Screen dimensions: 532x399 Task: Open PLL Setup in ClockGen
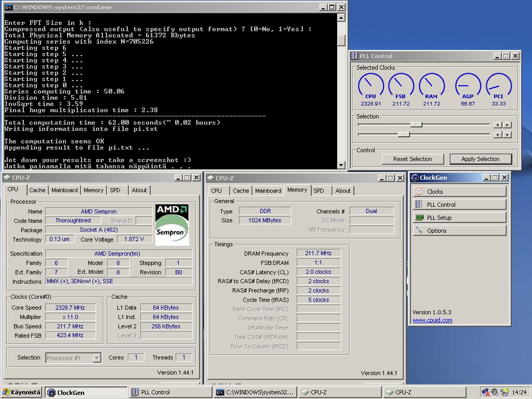(459, 218)
